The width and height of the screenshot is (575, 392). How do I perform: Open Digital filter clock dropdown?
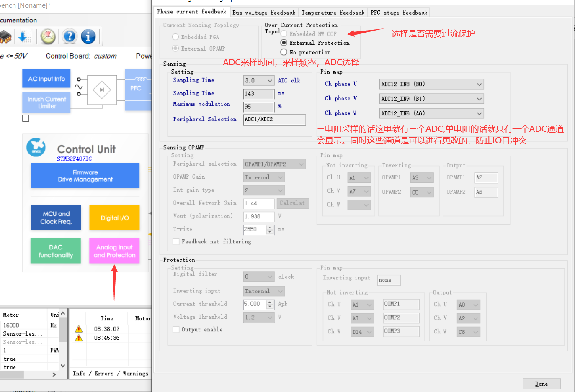click(x=259, y=277)
